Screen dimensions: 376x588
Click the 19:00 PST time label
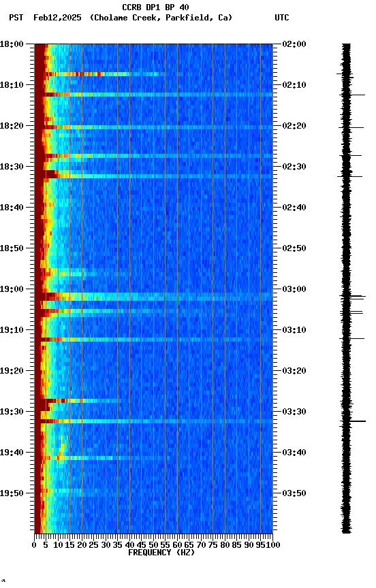pyautogui.click(x=12, y=289)
